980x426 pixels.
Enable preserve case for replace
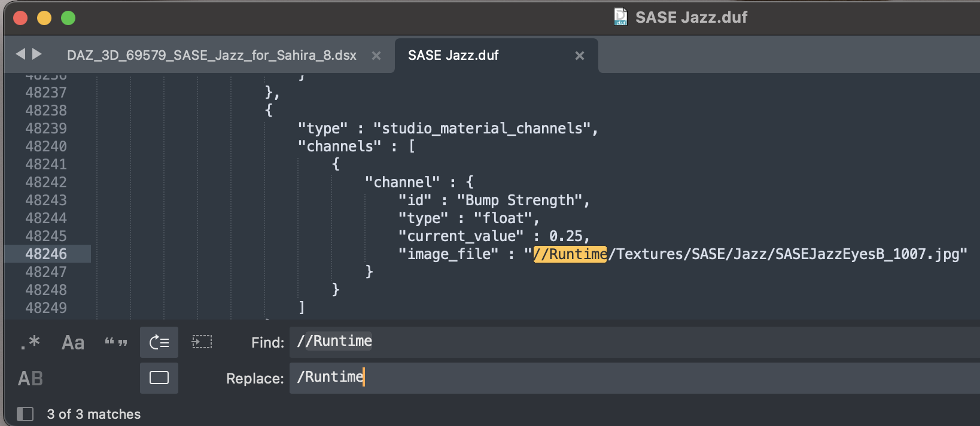[x=31, y=378]
